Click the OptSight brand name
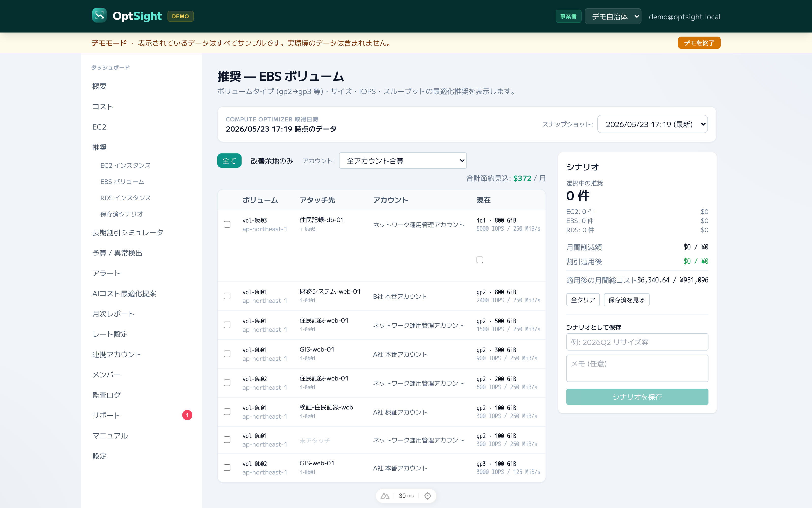 [x=137, y=16]
